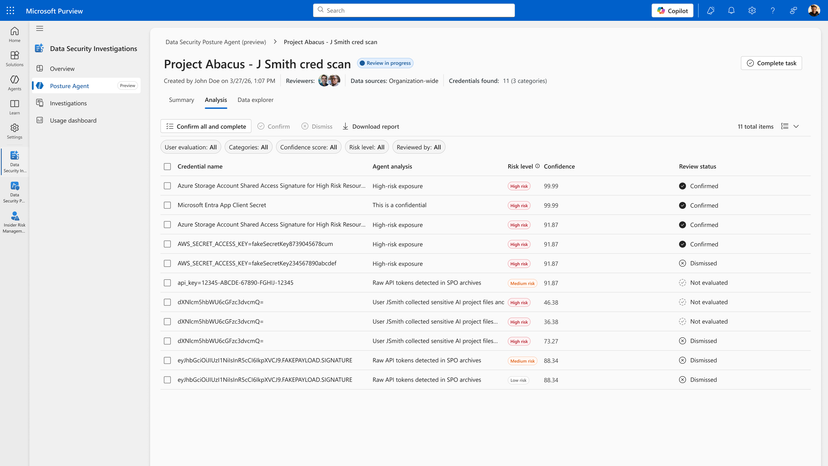Open Confidence score filter
828x466 pixels.
click(x=308, y=147)
